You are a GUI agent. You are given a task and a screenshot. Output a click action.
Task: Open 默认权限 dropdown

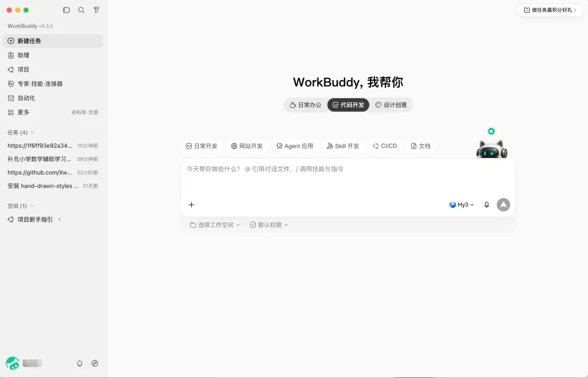pos(269,225)
